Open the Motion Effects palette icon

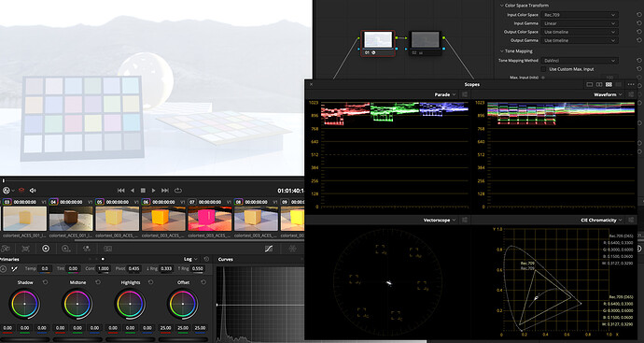[x=107, y=249]
